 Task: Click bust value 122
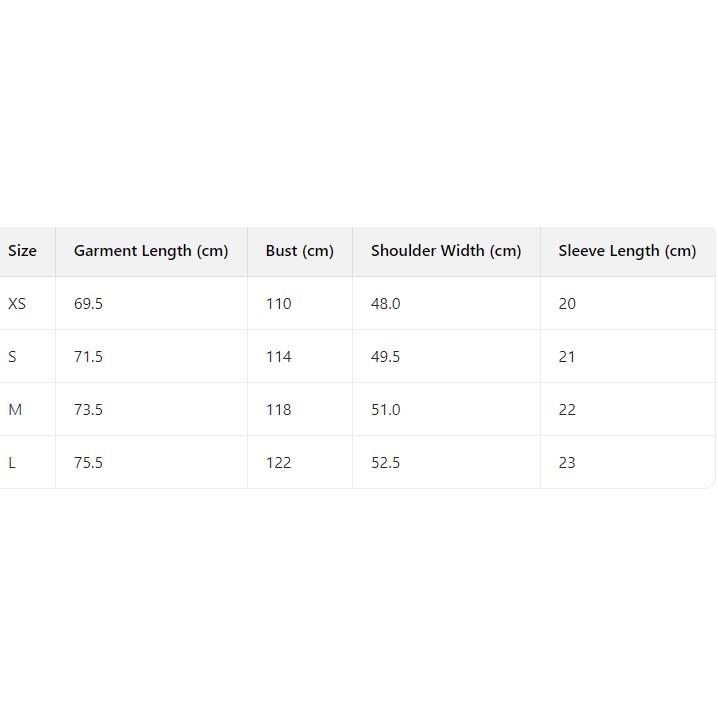[278, 463]
